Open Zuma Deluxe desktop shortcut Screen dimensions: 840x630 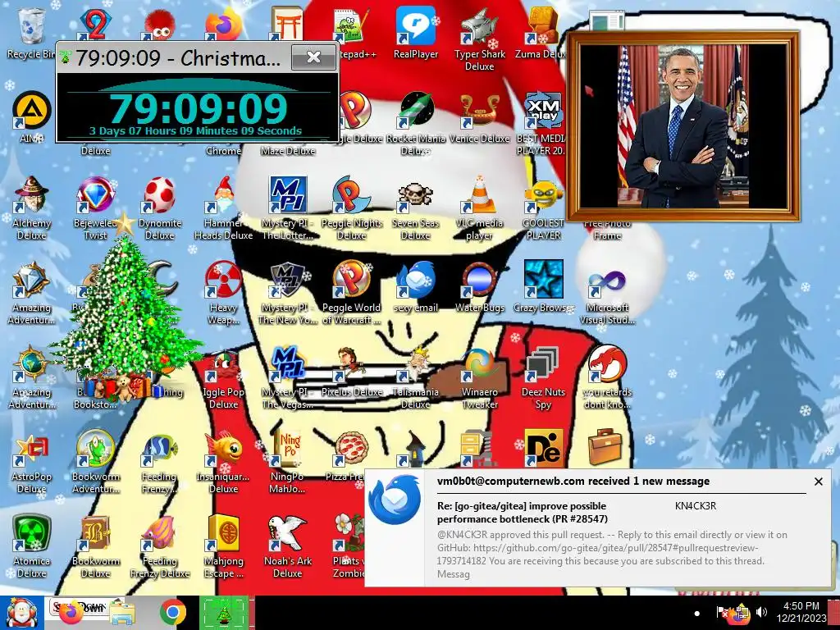543,33
